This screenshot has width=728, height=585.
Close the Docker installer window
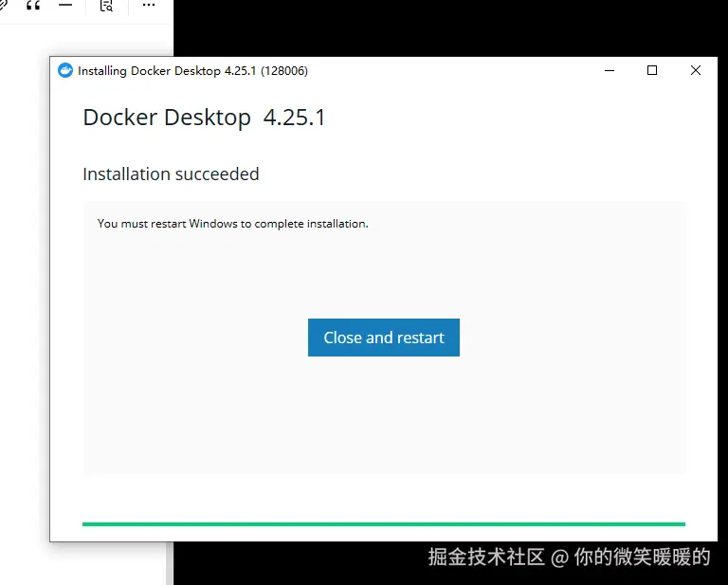pyautogui.click(x=696, y=70)
